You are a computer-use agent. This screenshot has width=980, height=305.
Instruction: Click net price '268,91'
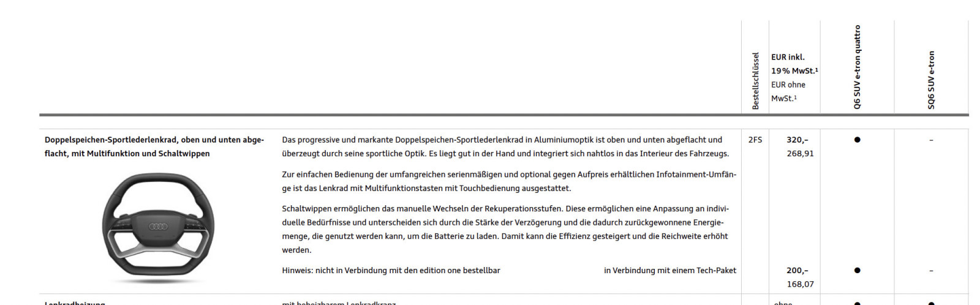click(x=801, y=154)
